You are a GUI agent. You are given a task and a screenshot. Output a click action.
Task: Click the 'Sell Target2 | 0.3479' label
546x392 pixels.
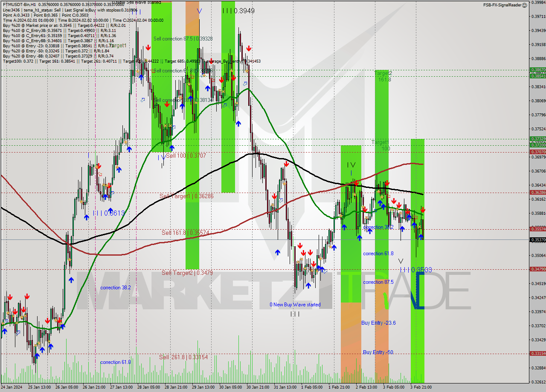[x=187, y=273]
